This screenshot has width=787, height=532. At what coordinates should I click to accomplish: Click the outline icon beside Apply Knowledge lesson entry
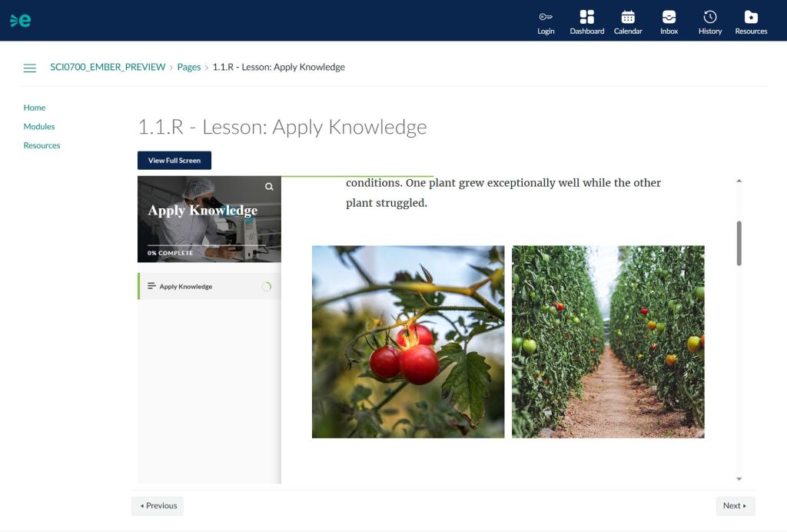click(x=151, y=285)
